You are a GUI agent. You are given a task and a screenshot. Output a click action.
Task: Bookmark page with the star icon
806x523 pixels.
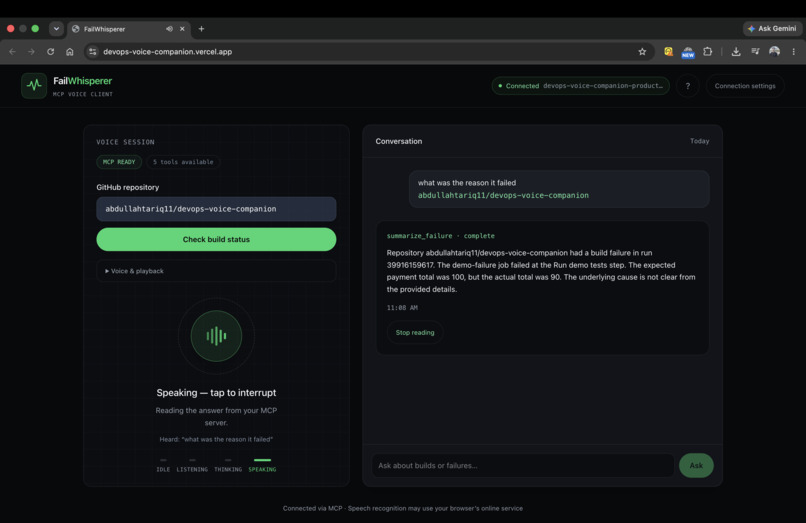pyautogui.click(x=642, y=51)
